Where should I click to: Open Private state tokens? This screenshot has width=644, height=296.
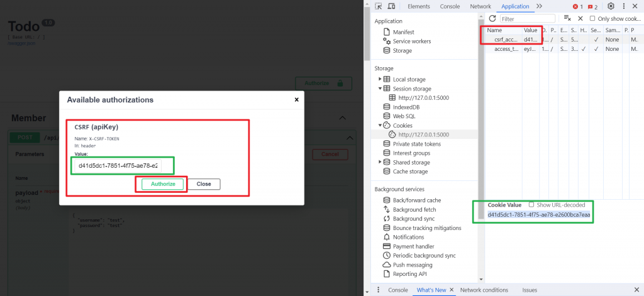point(416,144)
